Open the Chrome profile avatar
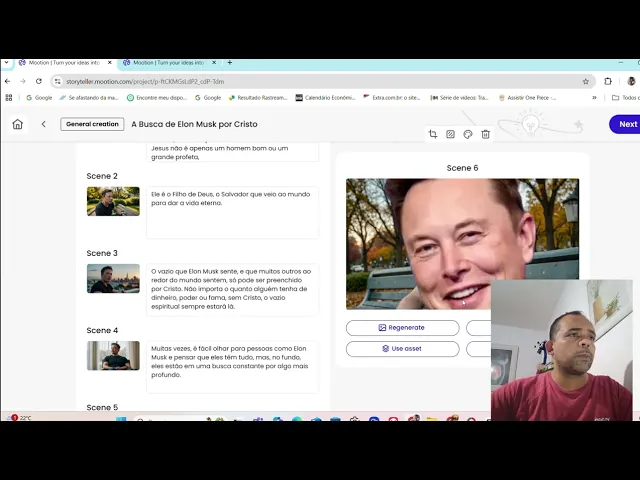 tap(631, 81)
